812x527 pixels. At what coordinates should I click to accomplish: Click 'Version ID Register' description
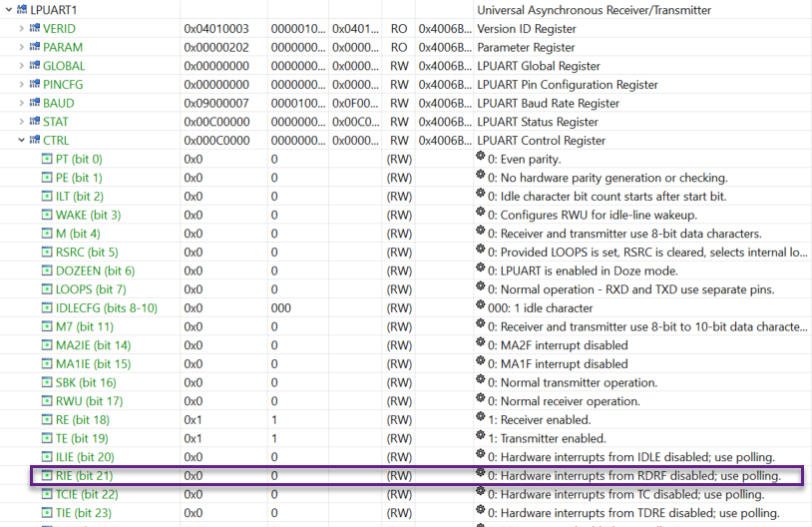coord(527,29)
